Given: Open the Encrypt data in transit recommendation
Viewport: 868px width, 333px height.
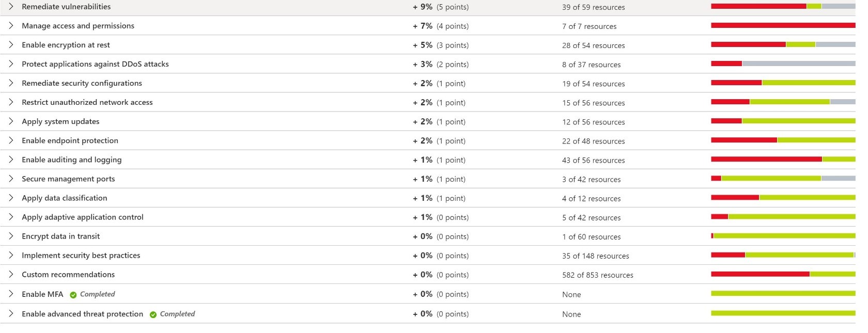Looking at the screenshot, I should (x=61, y=236).
